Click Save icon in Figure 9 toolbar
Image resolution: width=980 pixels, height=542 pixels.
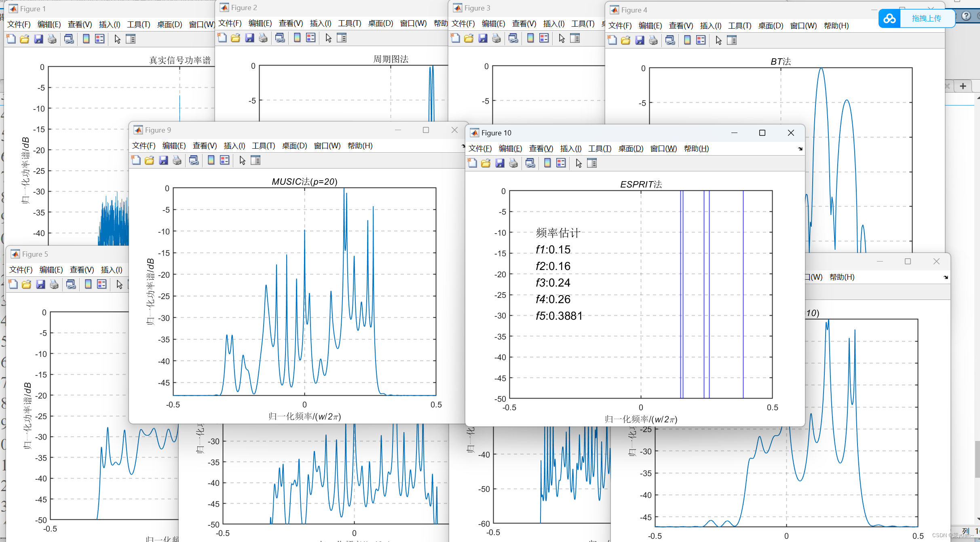[x=163, y=160]
